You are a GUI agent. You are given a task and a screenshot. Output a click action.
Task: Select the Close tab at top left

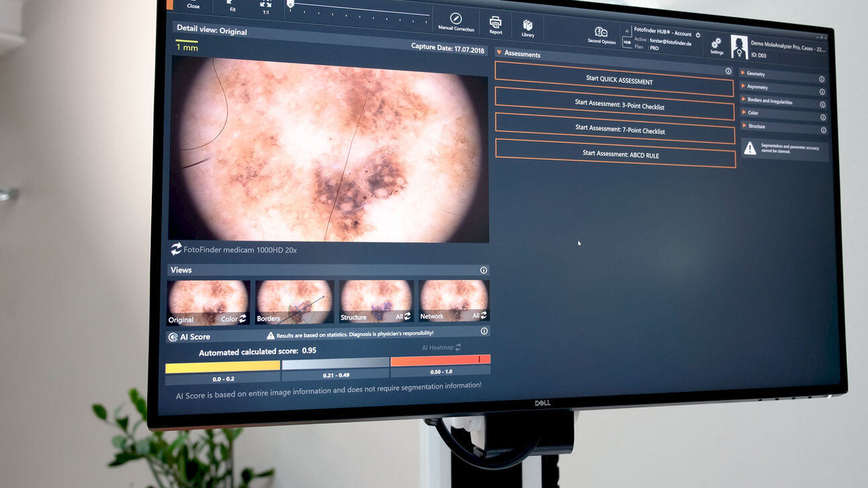tap(193, 6)
